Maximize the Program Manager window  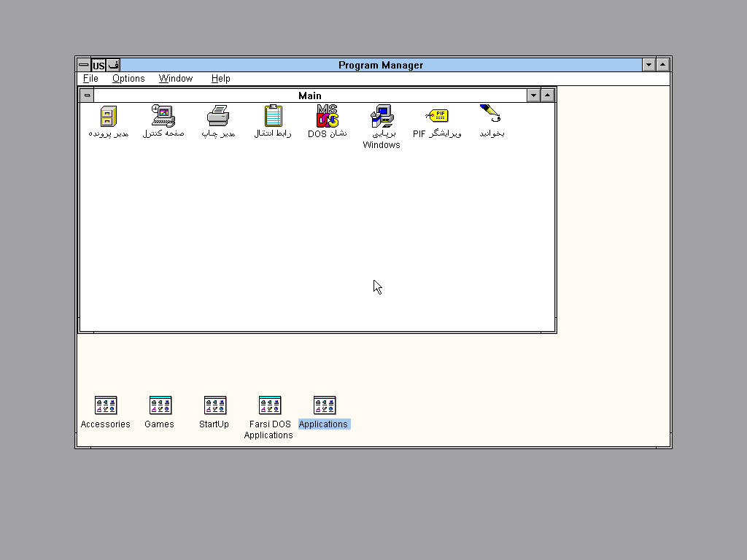662,65
